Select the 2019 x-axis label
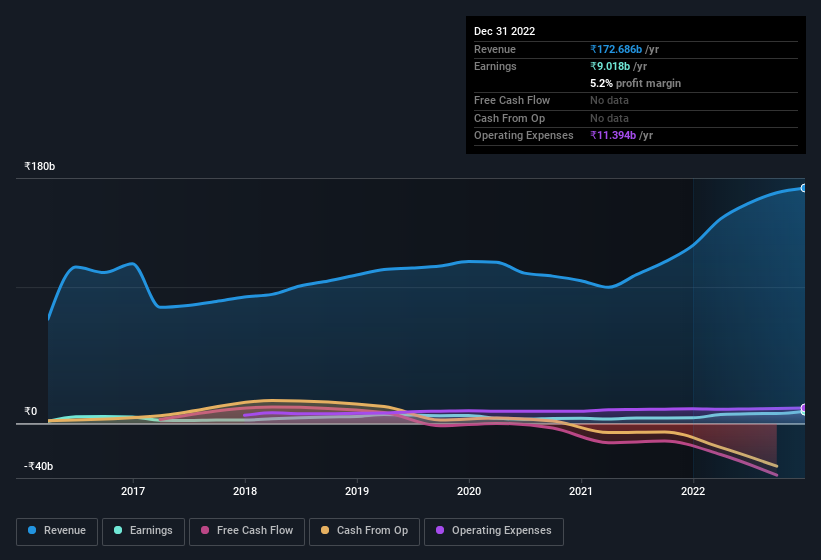The width and height of the screenshot is (821, 560). 357,491
